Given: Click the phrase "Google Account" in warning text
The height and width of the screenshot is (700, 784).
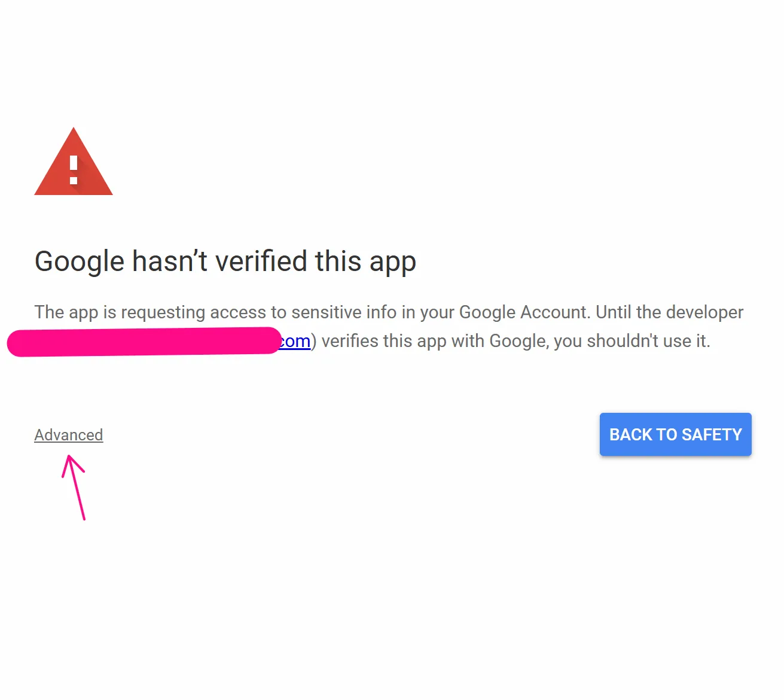Looking at the screenshot, I should pos(521,312).
